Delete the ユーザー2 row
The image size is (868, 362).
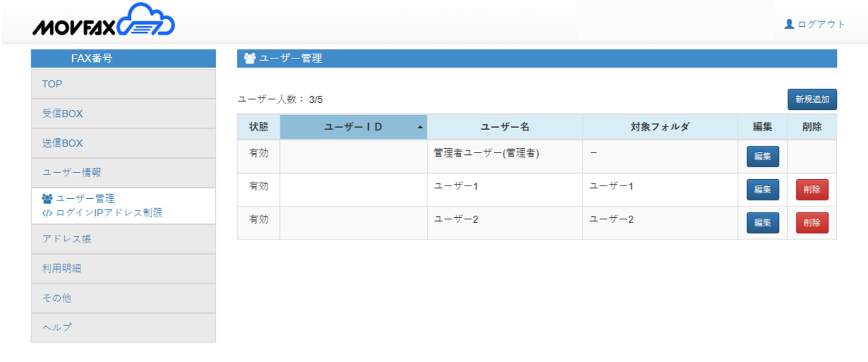(812, 223)
